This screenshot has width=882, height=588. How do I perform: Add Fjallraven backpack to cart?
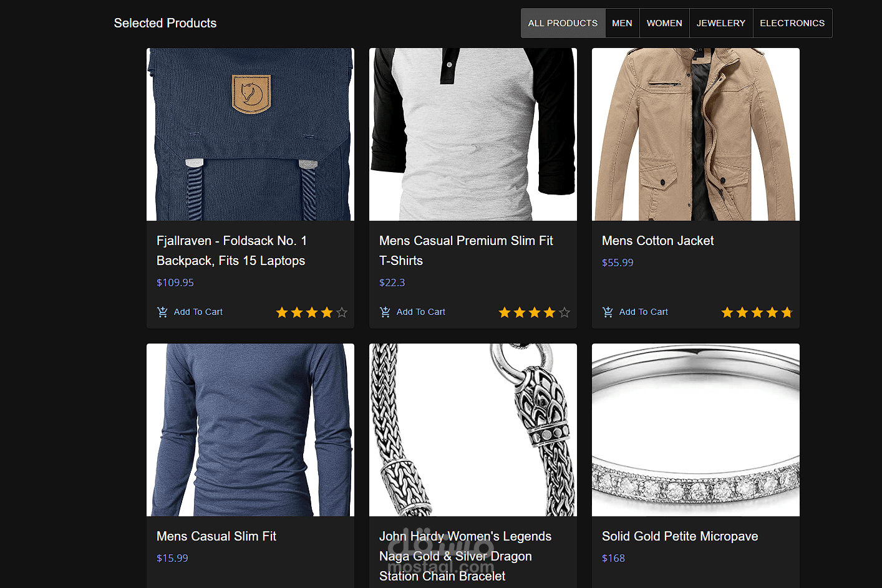tap(198, 312)
